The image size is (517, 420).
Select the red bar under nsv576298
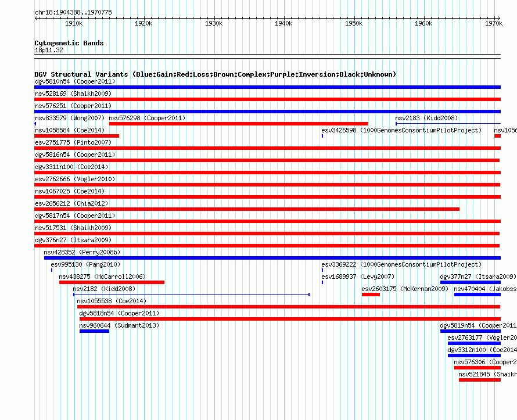pyautogui.click(x=239, y=124)
